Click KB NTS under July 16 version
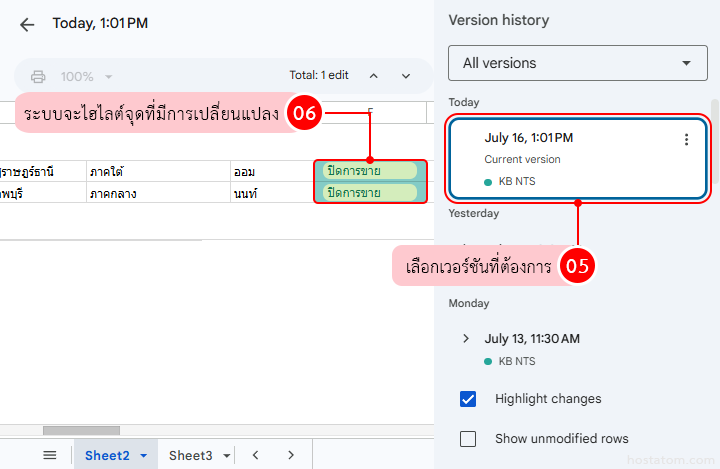The image size is (720, 469). 517,181
